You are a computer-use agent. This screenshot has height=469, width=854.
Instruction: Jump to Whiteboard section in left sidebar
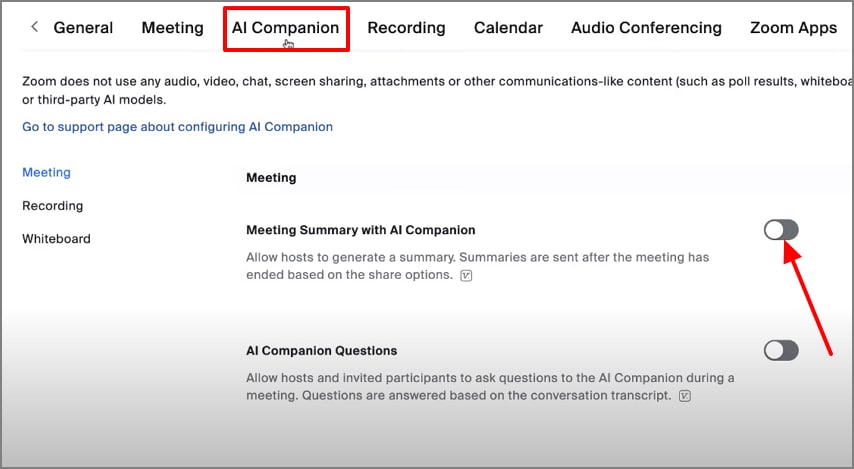pyautogui.click(x=56, y=238)
